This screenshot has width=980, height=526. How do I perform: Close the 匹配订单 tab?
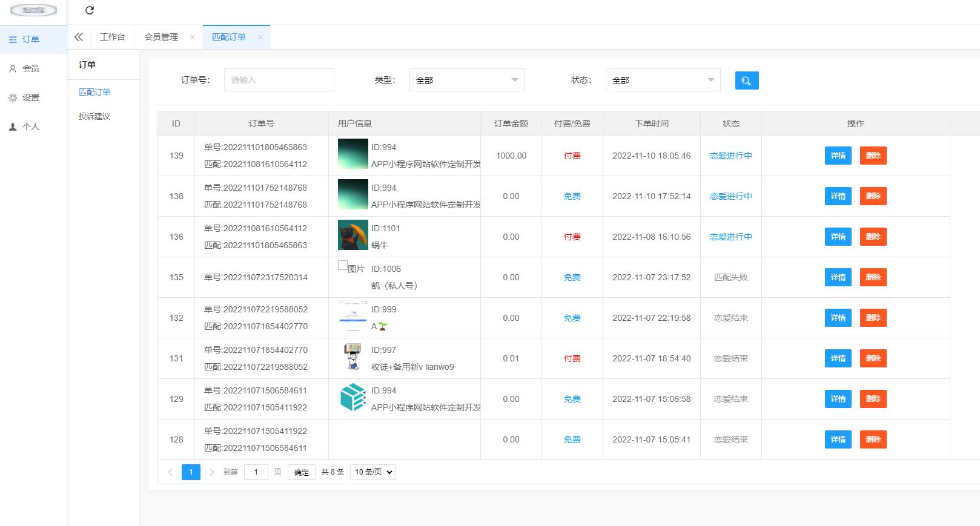[x=260, y=38]
